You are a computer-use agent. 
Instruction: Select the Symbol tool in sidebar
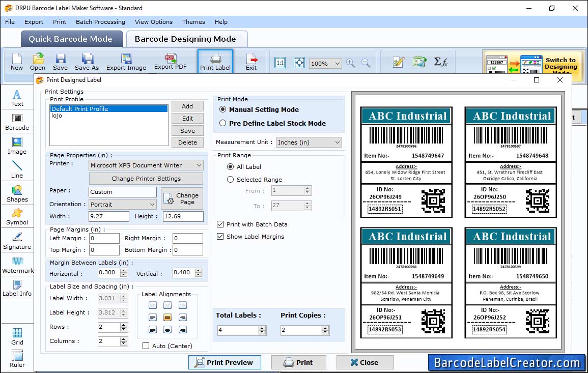coord(17,217)
